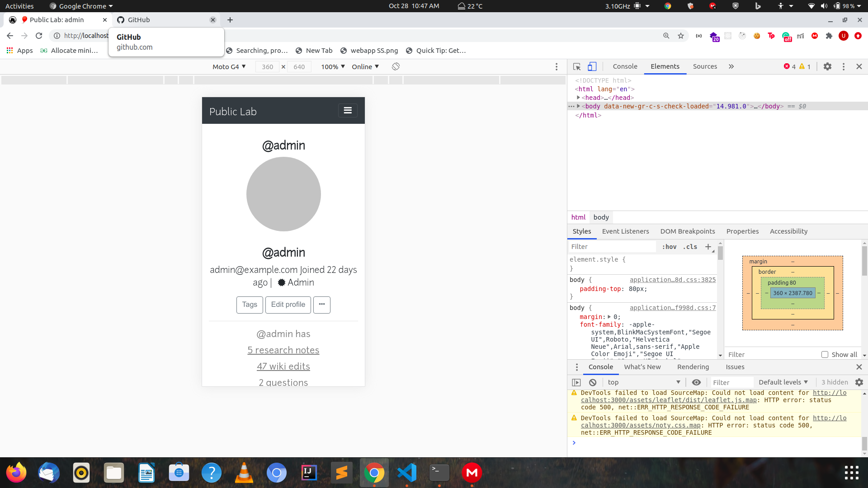The width and height of the screenshot is (868, 488).
Task: Bookmark this page with star icon
Action: pyautogui.click(x=681, y=36)
